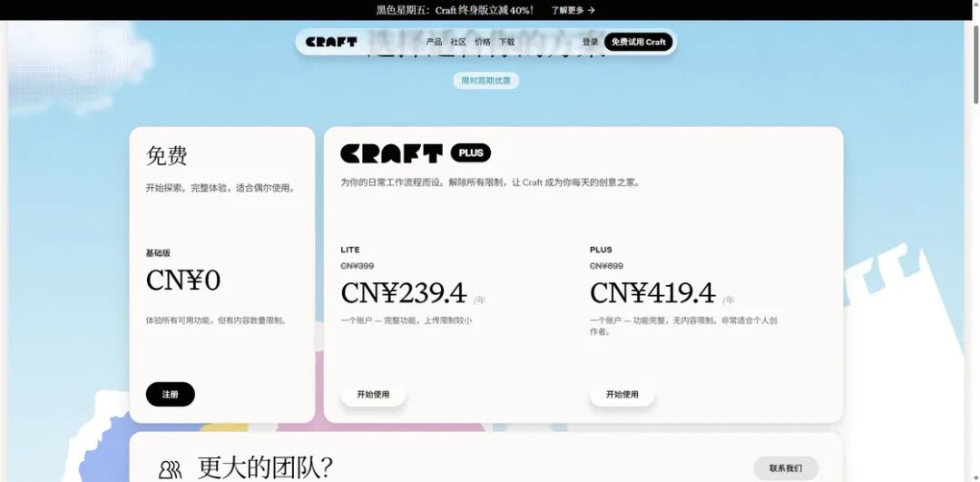Click the PLUS pill badge beside Craft logo

pyautogui.click(x=471, y=153)
